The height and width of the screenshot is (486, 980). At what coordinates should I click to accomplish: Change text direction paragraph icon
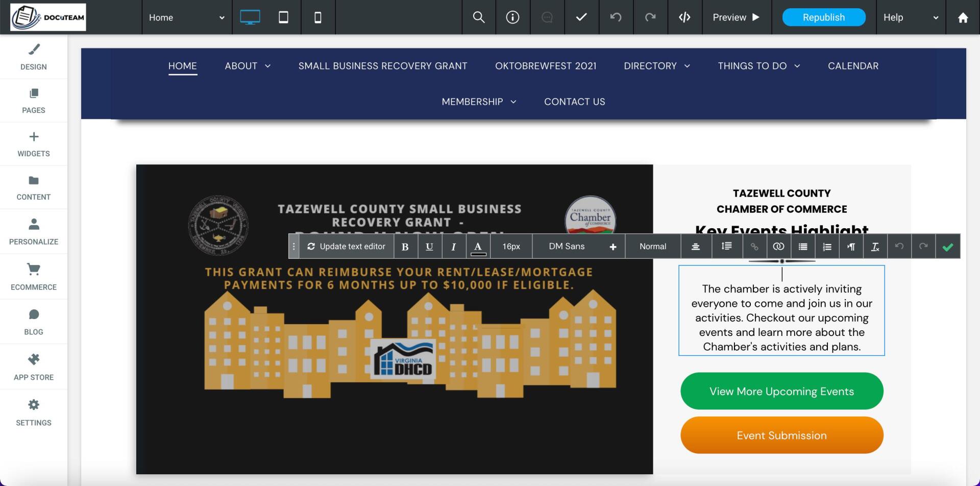851,247
